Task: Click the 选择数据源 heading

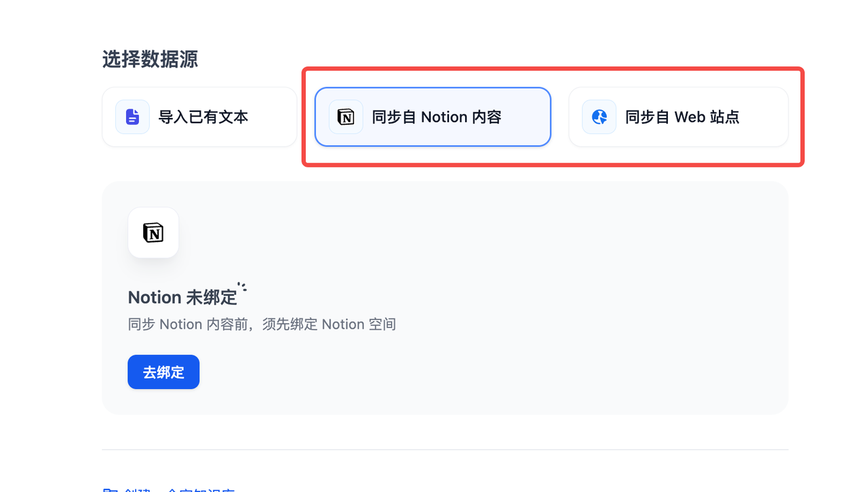Action: [150, 60]
